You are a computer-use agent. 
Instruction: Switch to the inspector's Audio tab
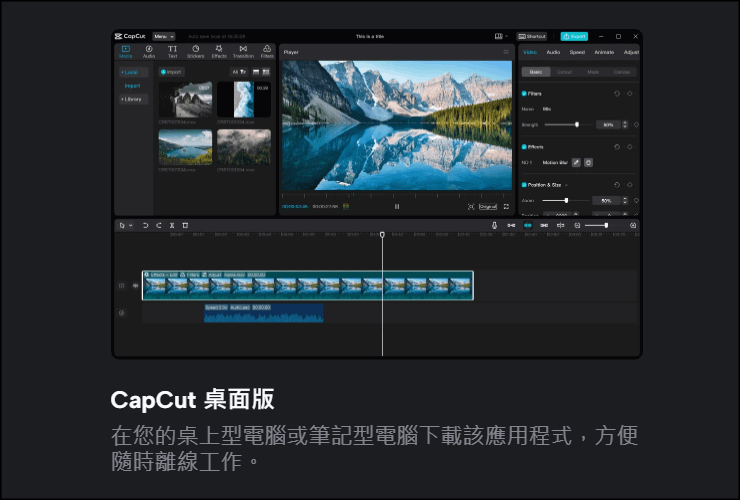553,52
